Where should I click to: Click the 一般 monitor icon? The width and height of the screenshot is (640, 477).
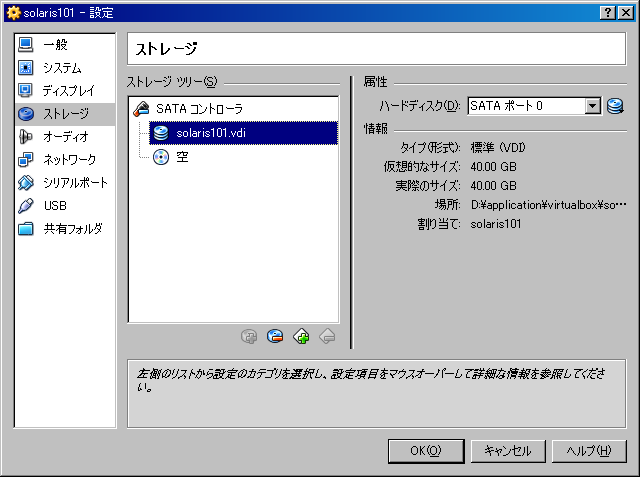pos(26,44)
